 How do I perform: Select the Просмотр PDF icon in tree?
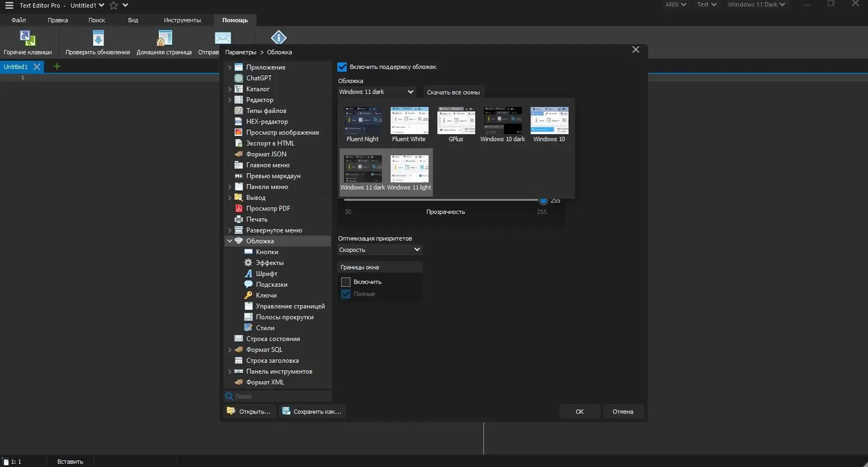click(x=239, y=209)
